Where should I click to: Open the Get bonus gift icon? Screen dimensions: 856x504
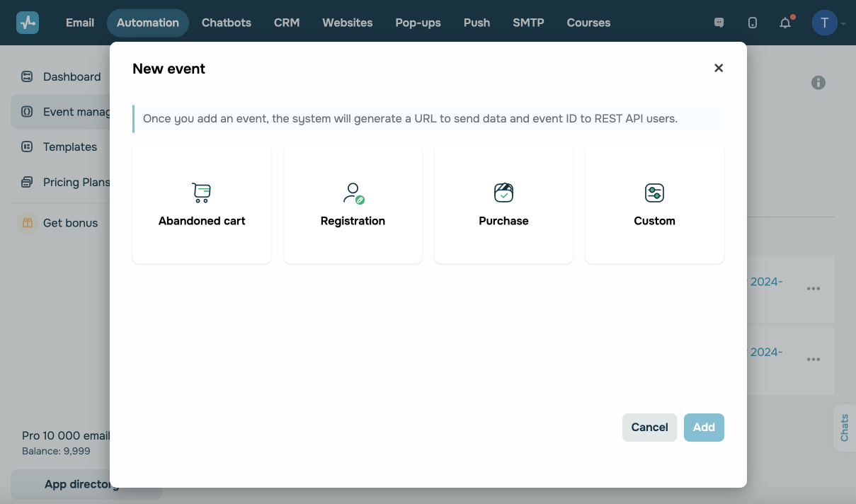click(x=28, y=223)
